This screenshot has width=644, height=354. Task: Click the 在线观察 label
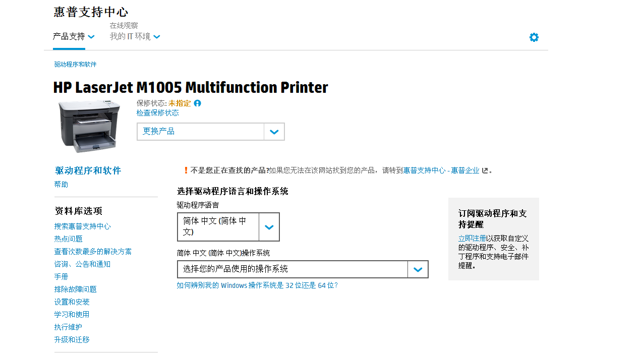click(124, 26)
